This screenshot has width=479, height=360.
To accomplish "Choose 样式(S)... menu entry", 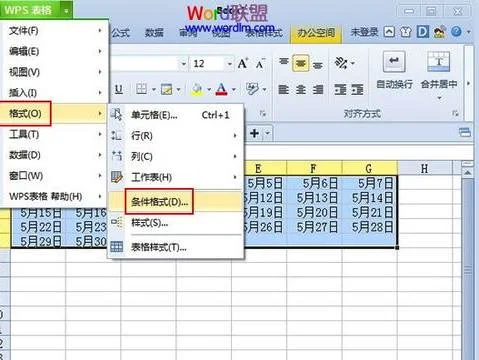I will (176, 223).
